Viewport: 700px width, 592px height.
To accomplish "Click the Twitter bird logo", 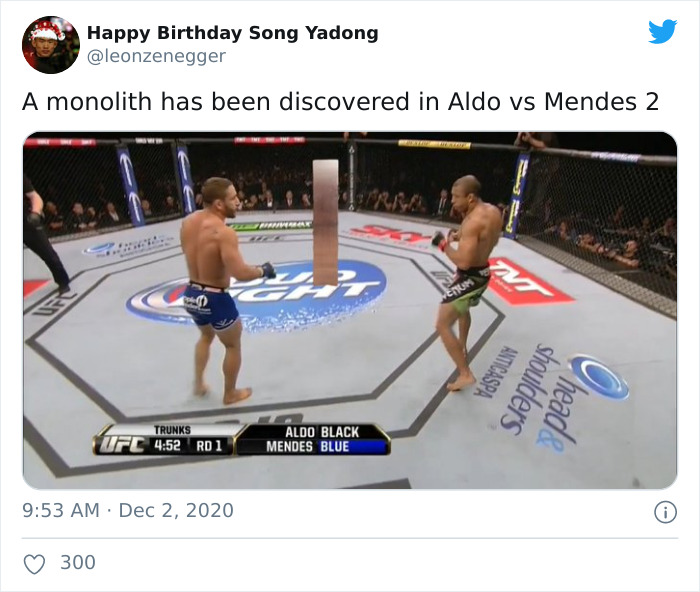I will point(662,31).
